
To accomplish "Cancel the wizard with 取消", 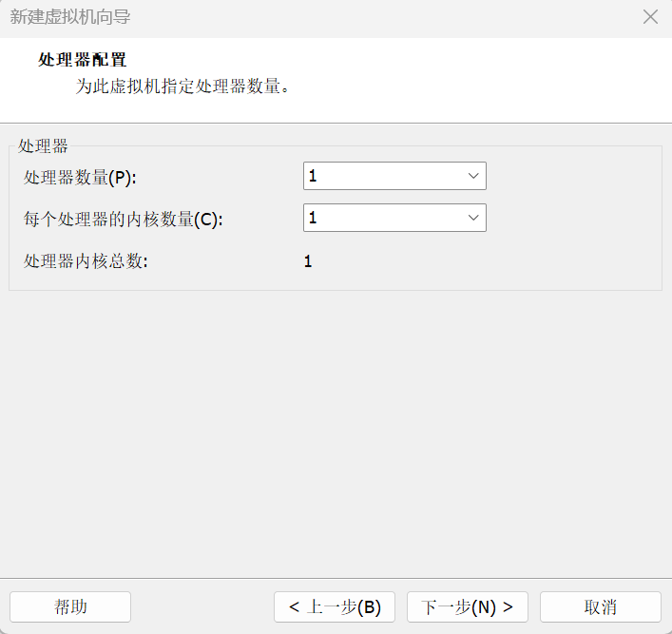I will pyautogui.click(x=600, y=606).
